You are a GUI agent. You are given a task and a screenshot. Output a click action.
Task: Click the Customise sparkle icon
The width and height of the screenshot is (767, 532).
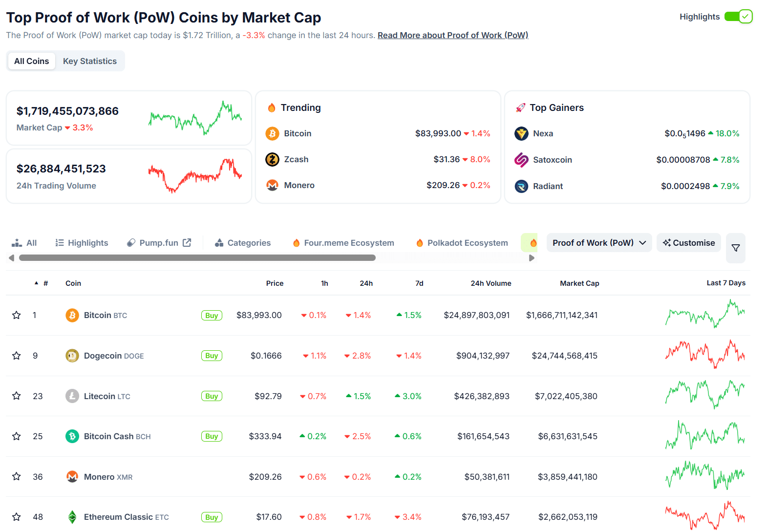[x=667, y=242]
